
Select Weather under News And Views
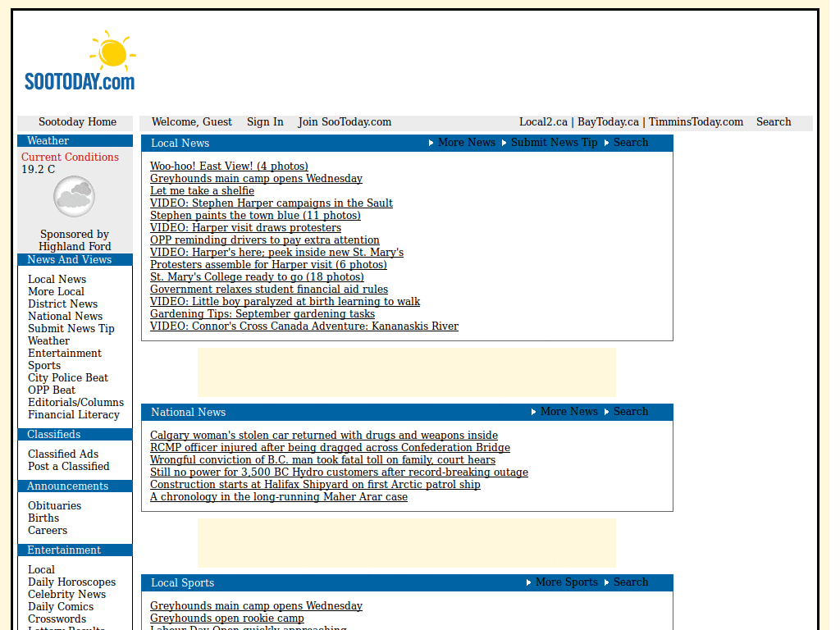(x=48, y=340)
